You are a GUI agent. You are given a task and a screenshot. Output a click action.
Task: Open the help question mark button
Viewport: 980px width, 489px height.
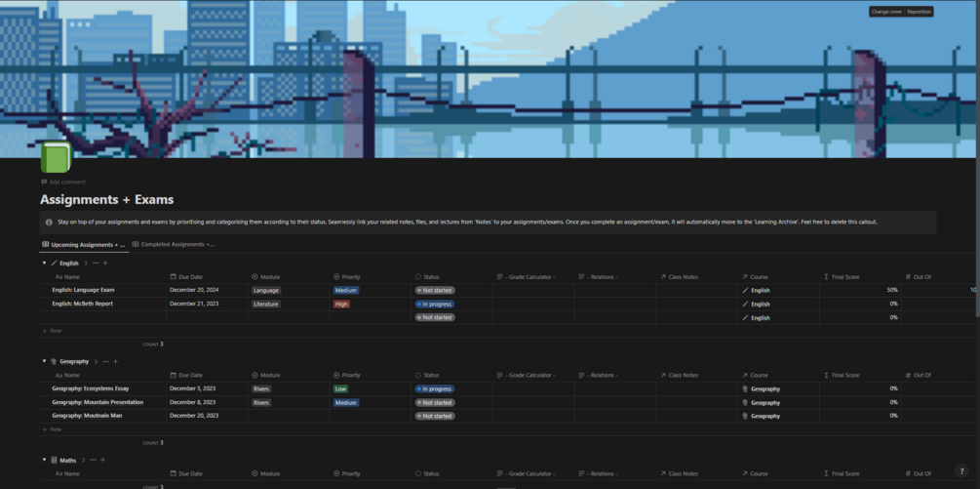(961, 471)
